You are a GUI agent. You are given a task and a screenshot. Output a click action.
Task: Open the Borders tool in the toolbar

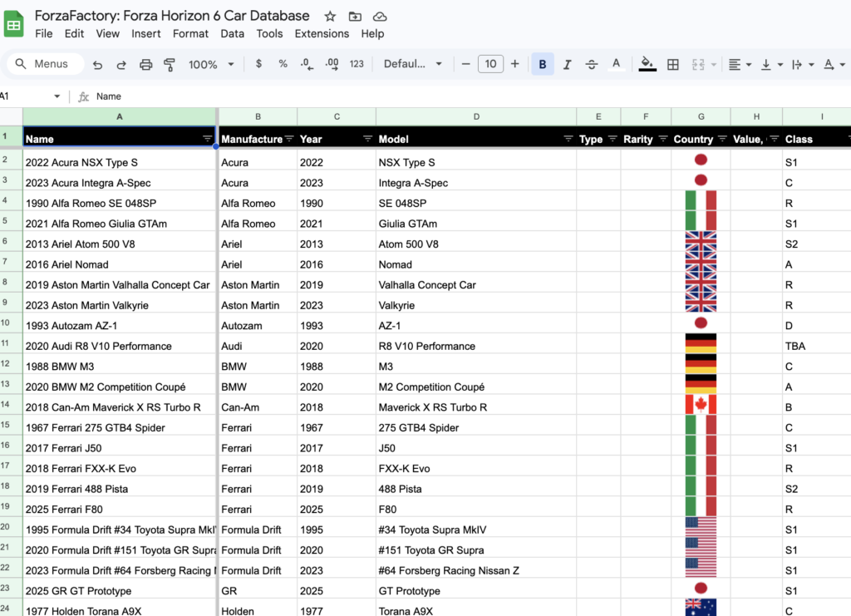click(673, 65)
